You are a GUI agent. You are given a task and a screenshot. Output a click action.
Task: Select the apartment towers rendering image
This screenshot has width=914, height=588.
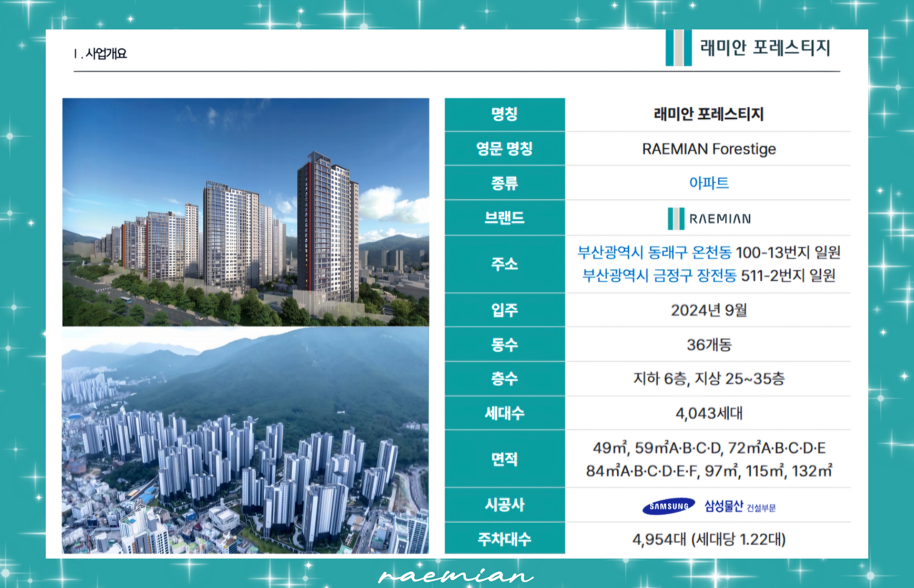(x=246, y=212)
